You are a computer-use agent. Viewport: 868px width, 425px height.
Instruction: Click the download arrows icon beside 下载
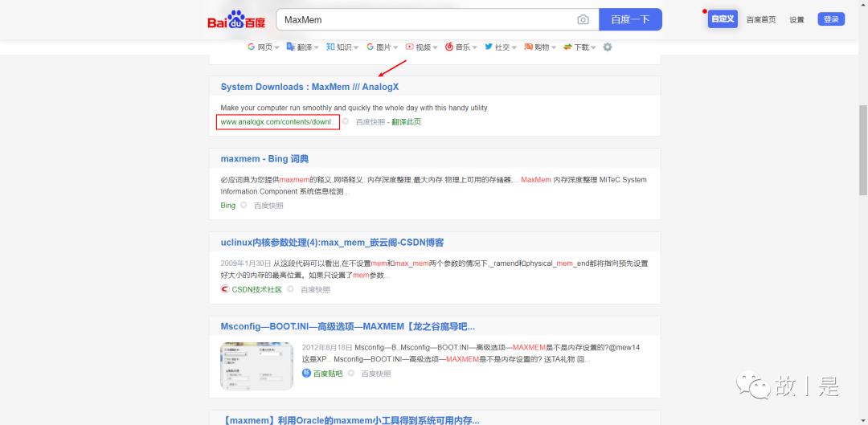568,47
